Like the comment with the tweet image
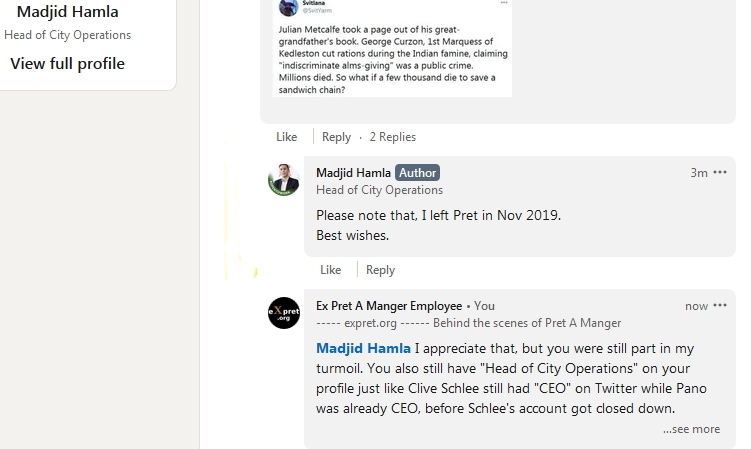The image size is (751, 449). click(x=287, y=137)
